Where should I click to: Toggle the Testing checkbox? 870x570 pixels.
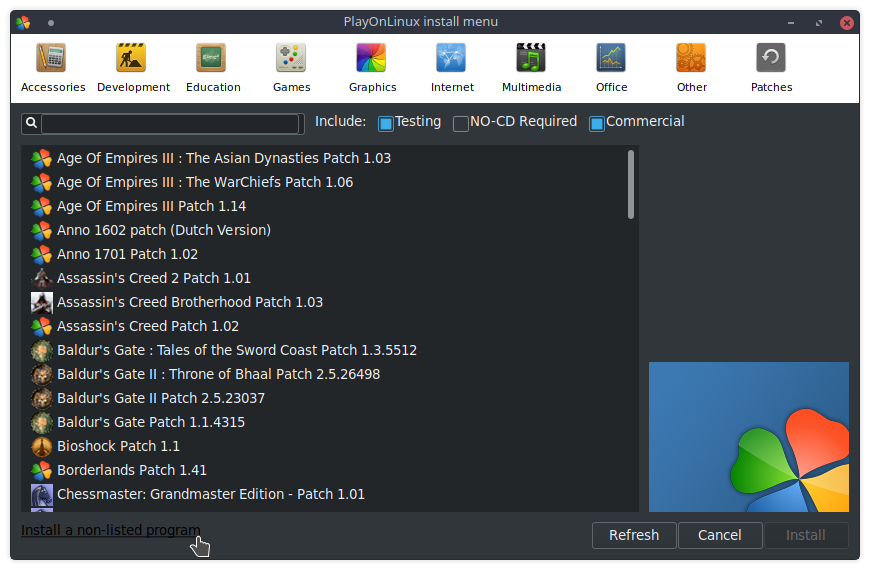pyautogui.click(x=386, y=123)
